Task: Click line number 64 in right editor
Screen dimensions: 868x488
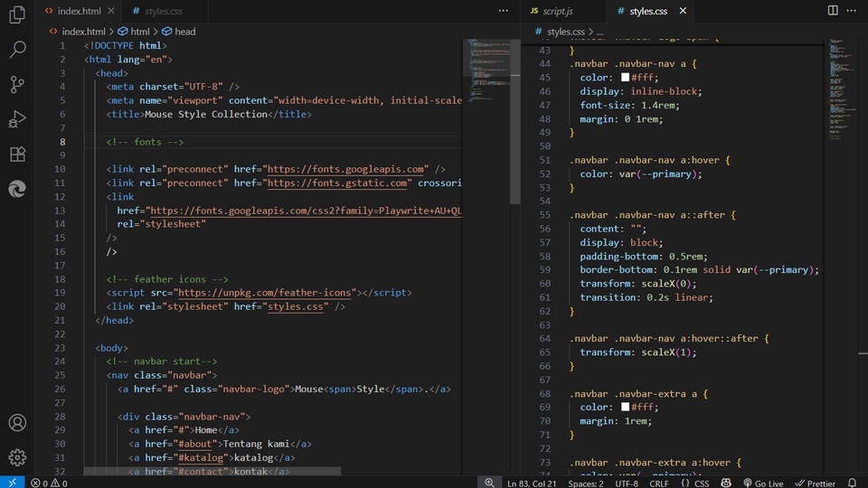Action: click(544, 339)
